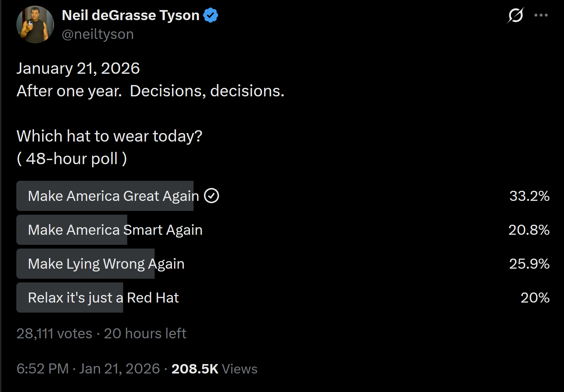Click the blue verified badge

pyautogui.click(x=211, y=15)
